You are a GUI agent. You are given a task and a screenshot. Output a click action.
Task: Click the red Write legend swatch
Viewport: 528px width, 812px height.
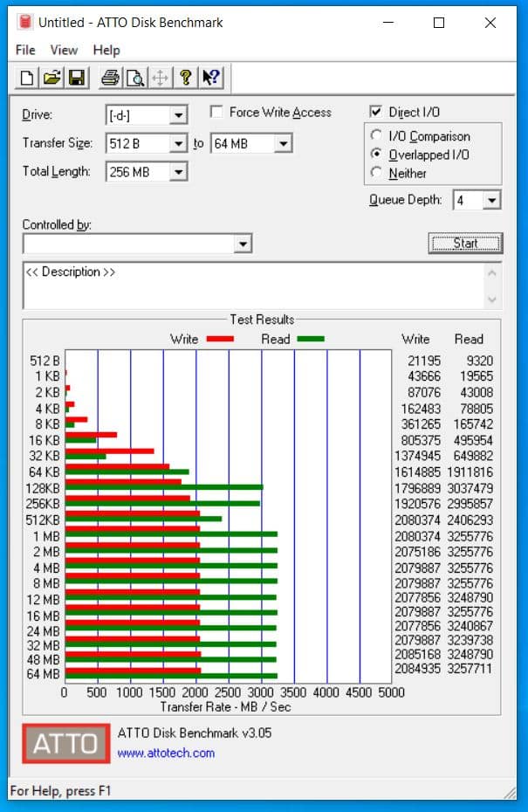pyautogui.click(x=220, y=339)
